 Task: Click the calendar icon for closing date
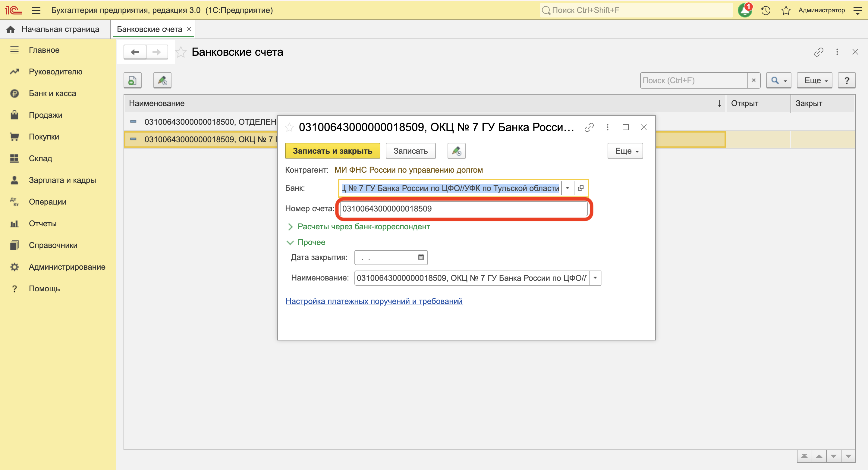421,257
